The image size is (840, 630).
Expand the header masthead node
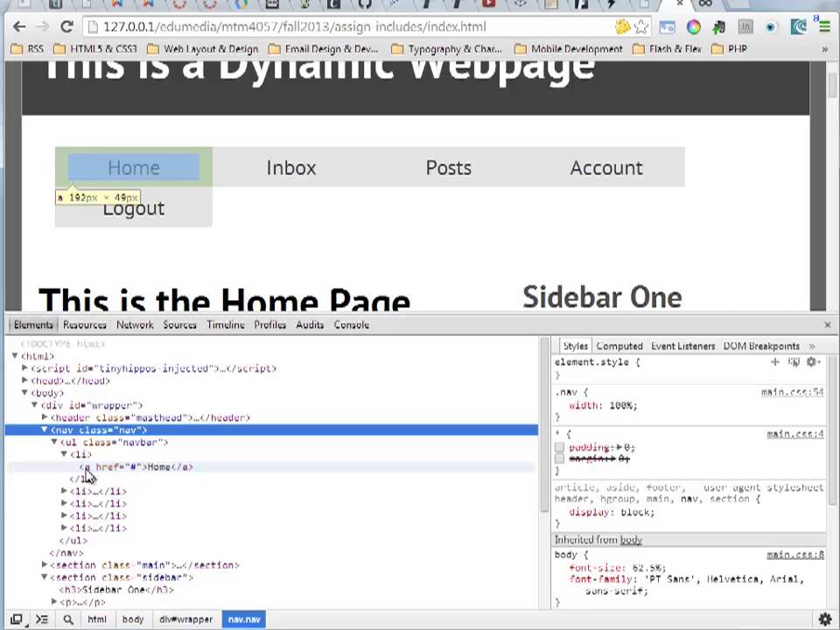(x=45, y=417)
